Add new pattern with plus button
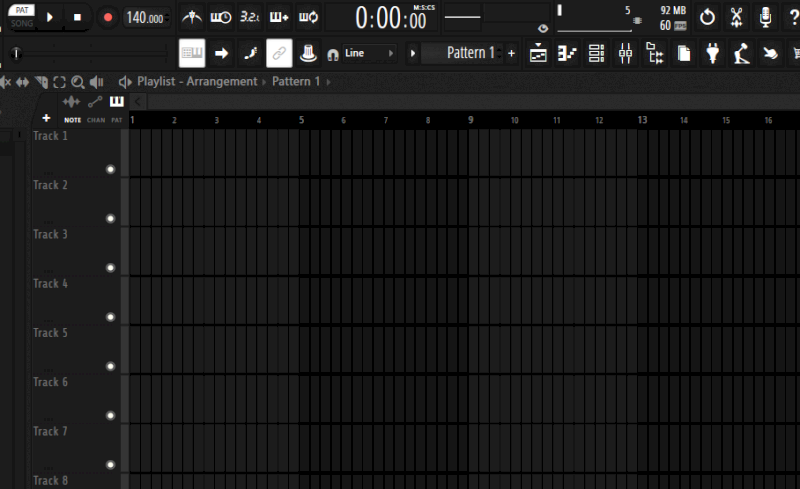 [511, 53]
